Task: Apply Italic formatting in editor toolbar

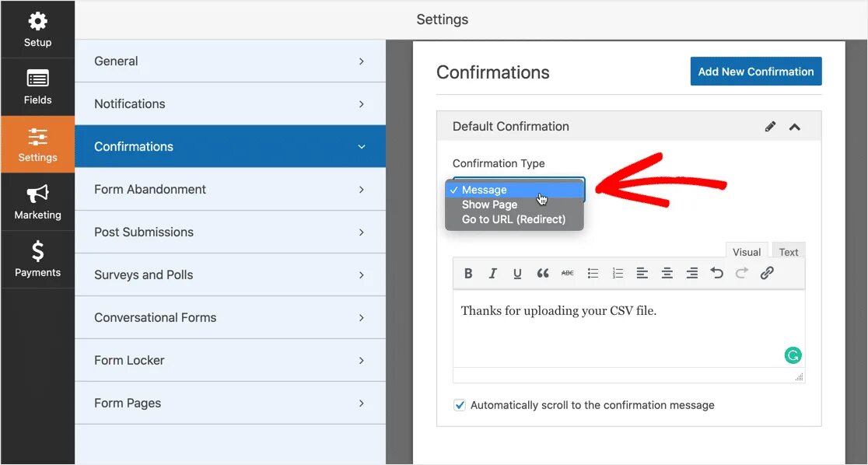Action: pos(492,273)
